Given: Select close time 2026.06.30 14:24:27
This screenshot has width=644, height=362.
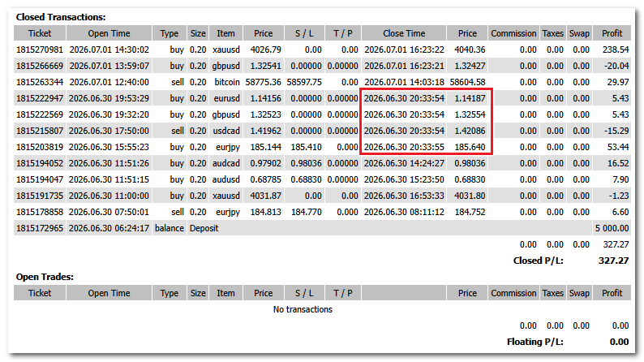Looking at the screenshot, I should point(404,163).
